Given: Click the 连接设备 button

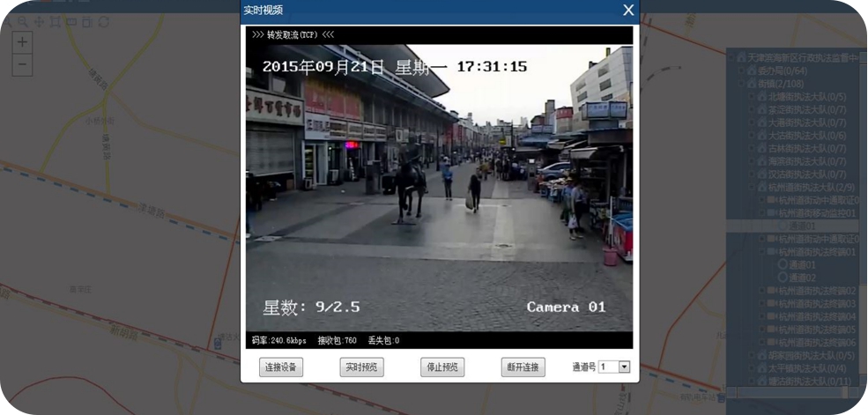Looking at the screenshot, I should coord(281,367).
